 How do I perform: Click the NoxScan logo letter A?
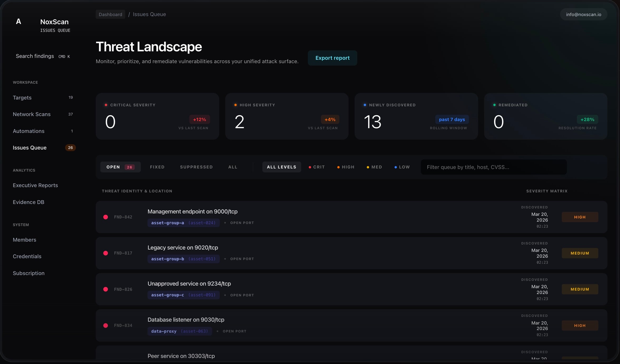(18, 22)
